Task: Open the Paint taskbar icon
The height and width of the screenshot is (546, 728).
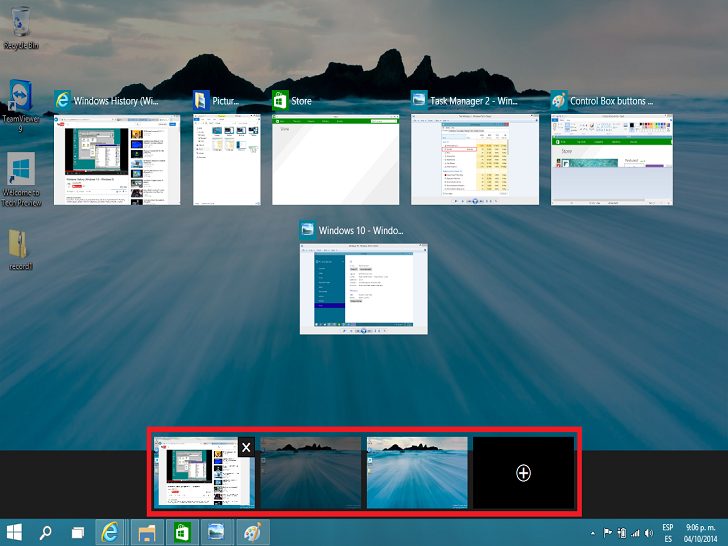Action: tap(253, 532)
